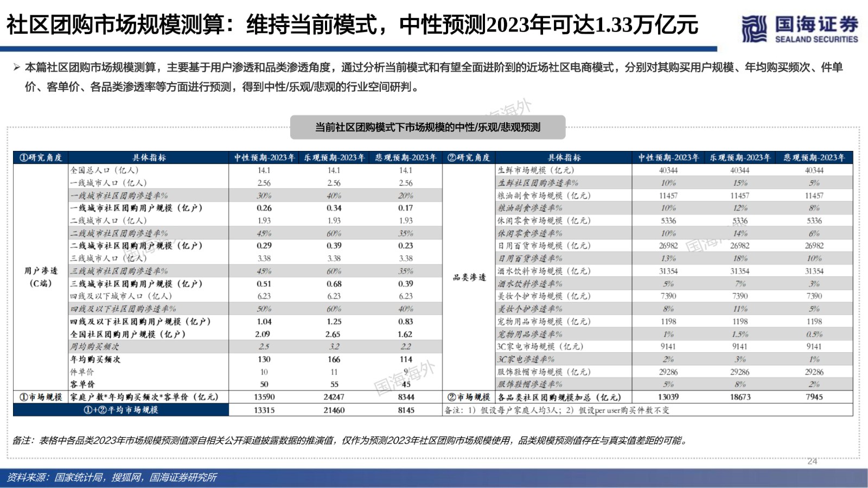Click left table header '乐观预期-2023年'
Image resolution: width=868 pixels, height=488 pixels.
click(334, 157)
